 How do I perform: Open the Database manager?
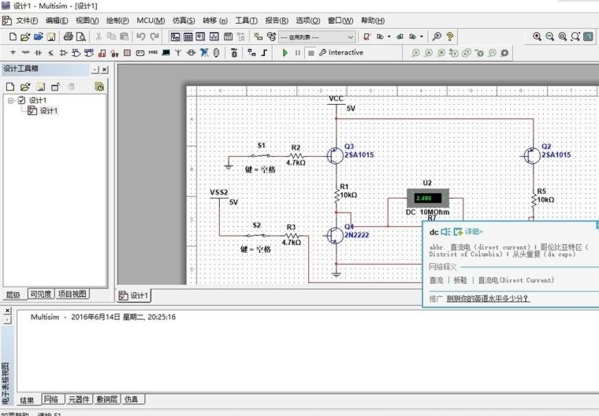[271, 37]
